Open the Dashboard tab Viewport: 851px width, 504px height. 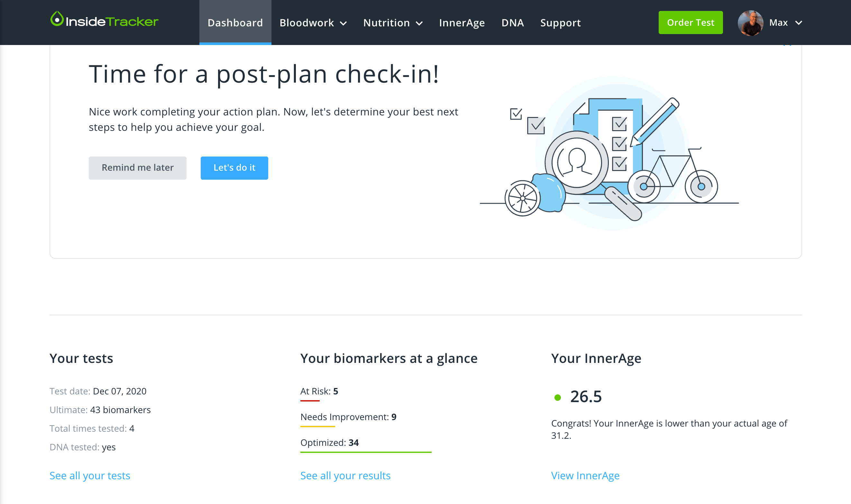(x=235, y=22)
